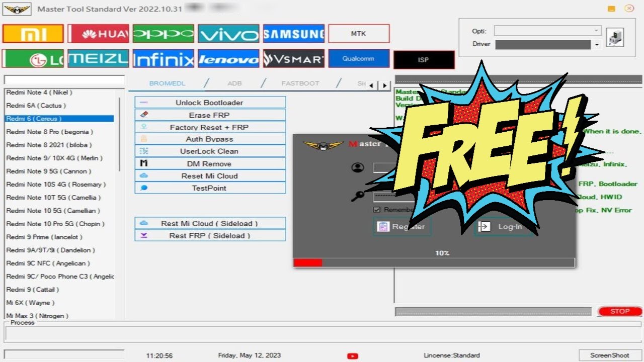Click the red STOP button
Image resolution: width=644 pixels, height=362 pixels.
[620, 311]
